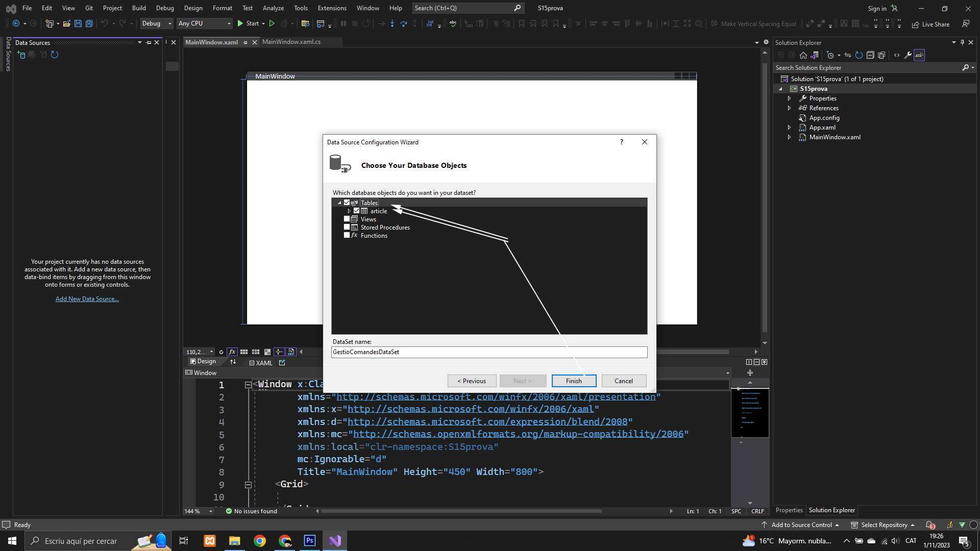This screenshot has height=551, width=980.
Task: Click Add New Data Source toolbar icon
Action: click(x=21, y=55)
